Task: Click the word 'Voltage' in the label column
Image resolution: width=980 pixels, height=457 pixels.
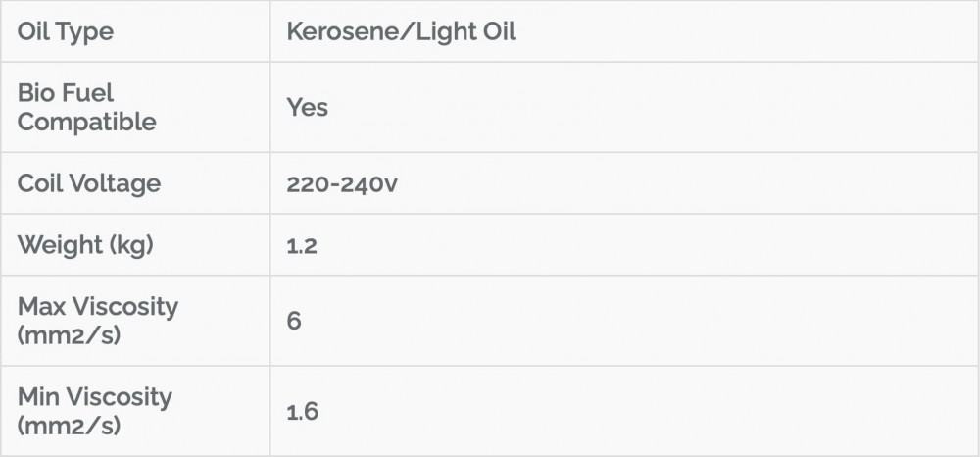Action: pos(116,183)
